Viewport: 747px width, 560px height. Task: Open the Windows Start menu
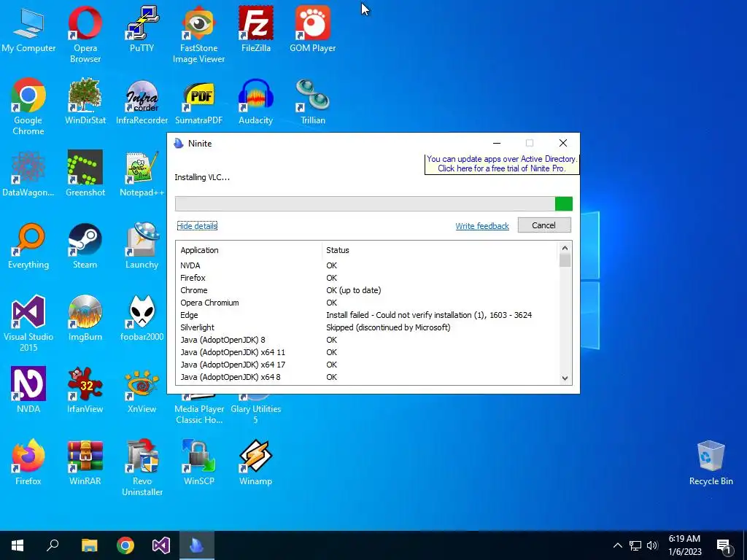click(18, 545)
